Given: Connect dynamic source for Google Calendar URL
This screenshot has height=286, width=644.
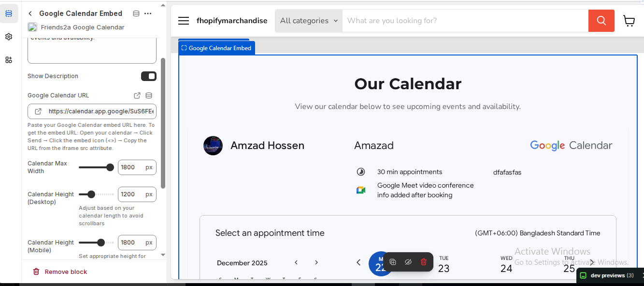Looking at the screenshot, I should tap(149, 95).
